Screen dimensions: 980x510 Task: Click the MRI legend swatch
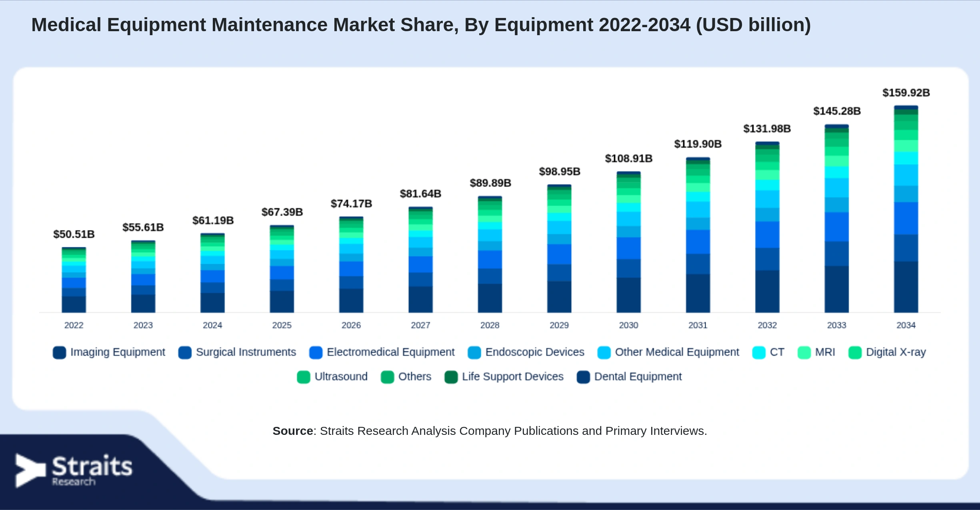tap(804, 353)
